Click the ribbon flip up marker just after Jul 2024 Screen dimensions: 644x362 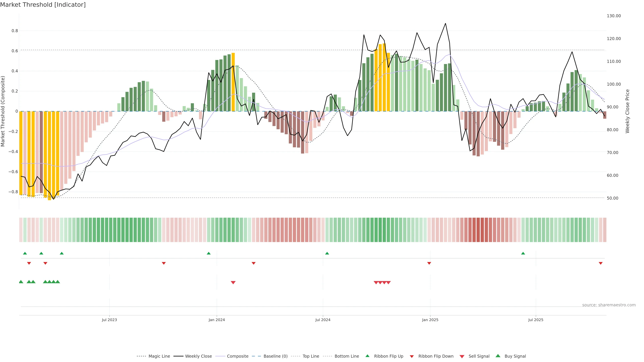tap(327, 253)
